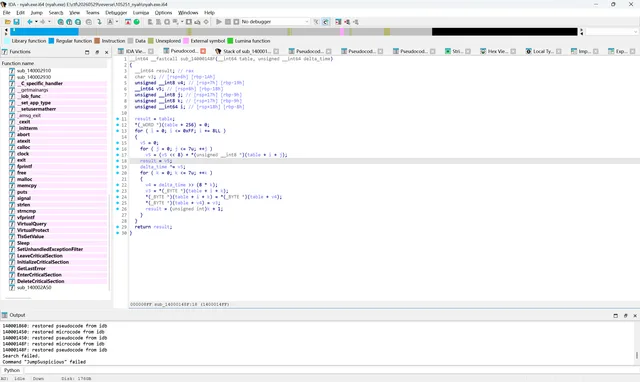Select function VirtualProtect in list
Image resolution: width=640 pixels, height=382 pixels.
(x=33, y=230)
